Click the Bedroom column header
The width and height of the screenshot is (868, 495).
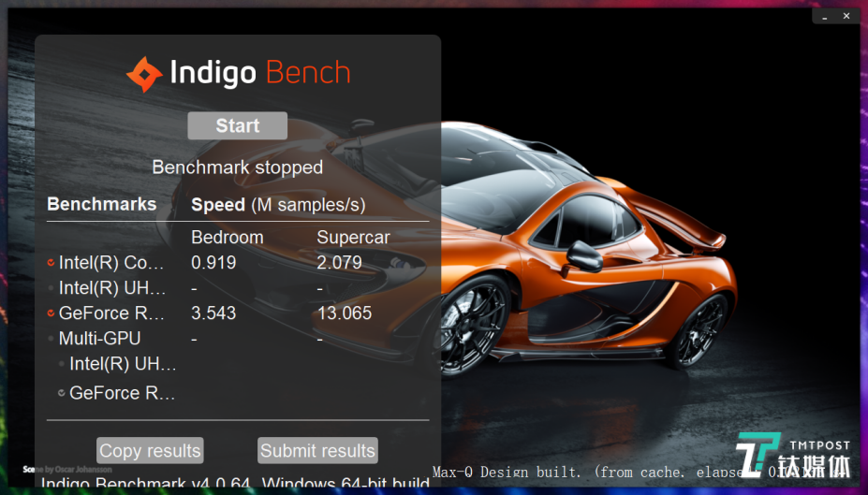click(x=227, y=238)
